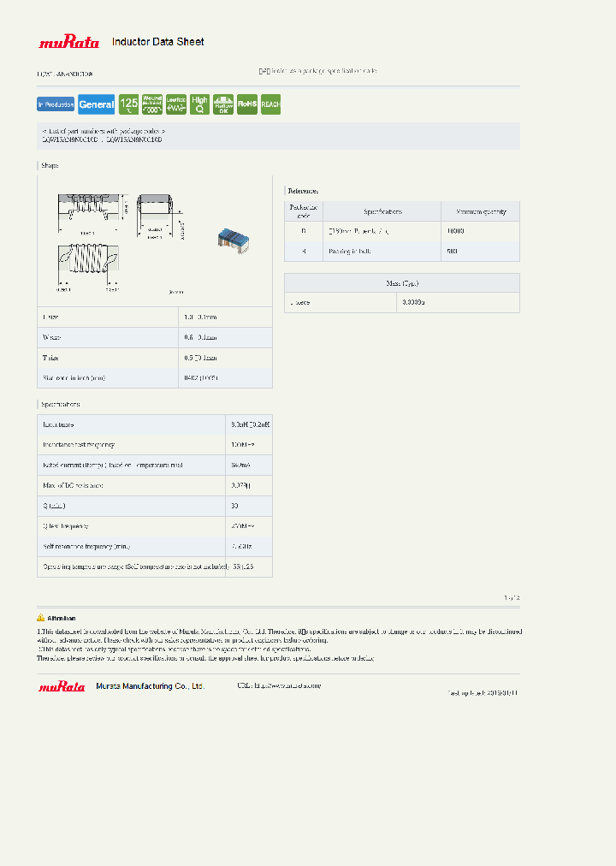Click the green 125°C temperature badge
This screenshot has width=616, height=866.
click(128, 104)
